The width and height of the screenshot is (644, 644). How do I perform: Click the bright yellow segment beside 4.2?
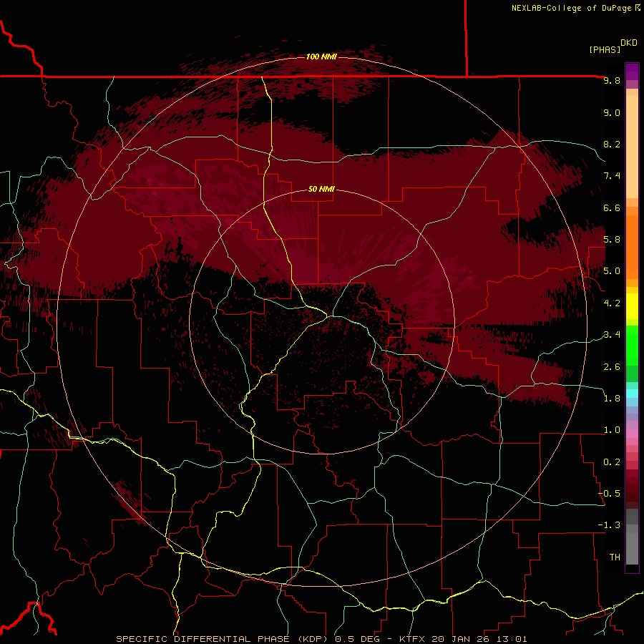(x=632, y=306)
